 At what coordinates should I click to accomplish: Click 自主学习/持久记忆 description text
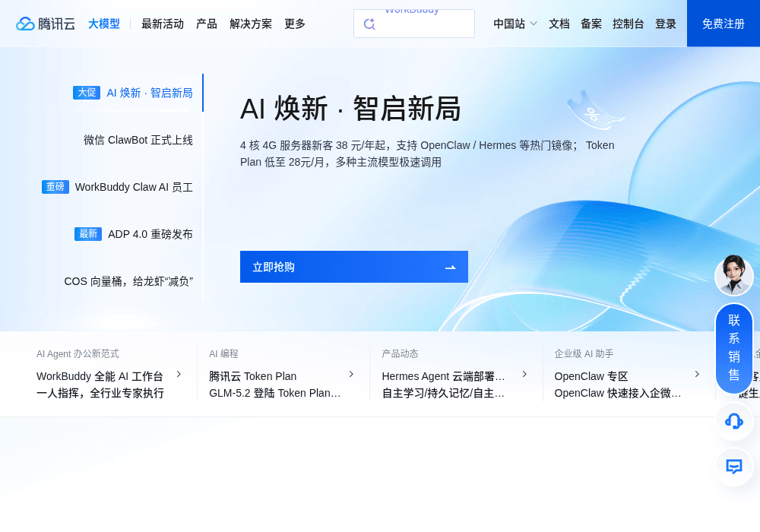click(443, 393)
